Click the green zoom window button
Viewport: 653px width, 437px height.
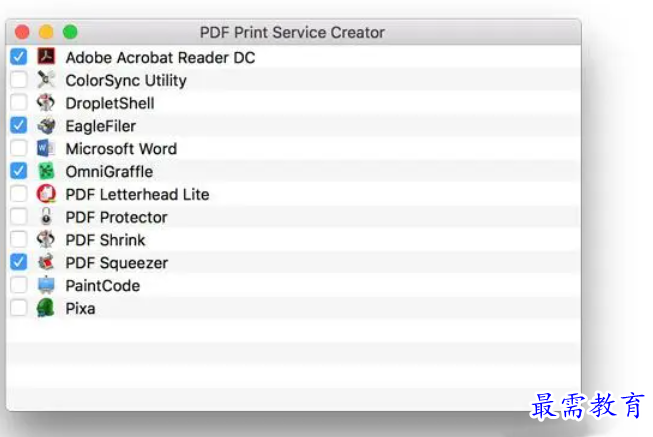(x=70, y=32)
